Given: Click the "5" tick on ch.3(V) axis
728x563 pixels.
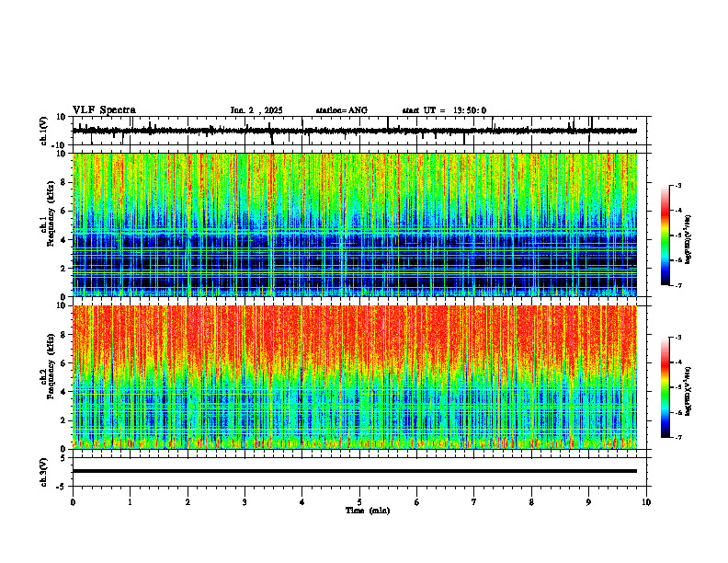Looking at the screenshot, I should [x=63, y=458].
